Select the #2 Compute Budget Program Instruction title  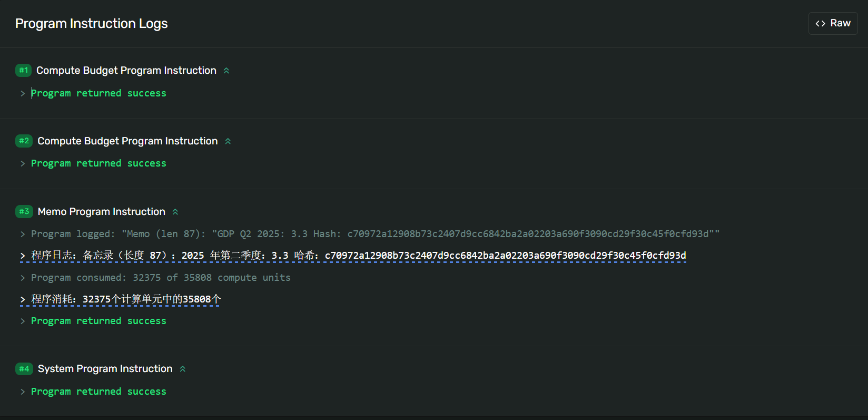tap(127, 141)
